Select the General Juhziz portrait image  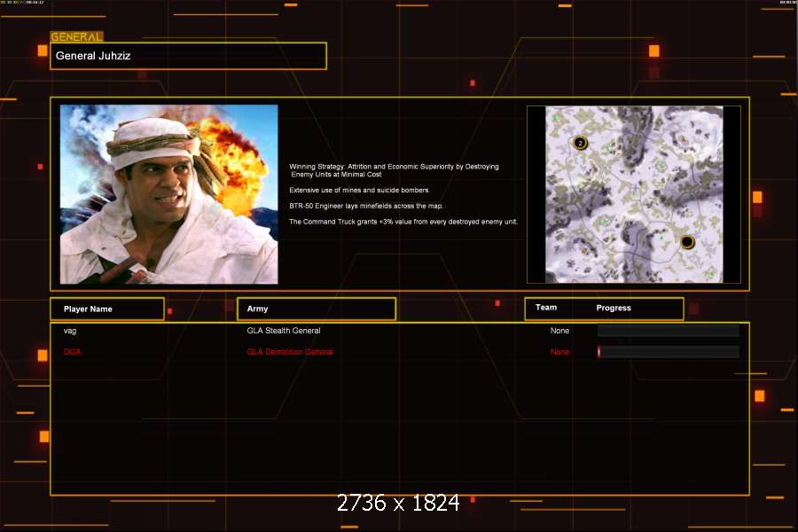tap(169, 194)
